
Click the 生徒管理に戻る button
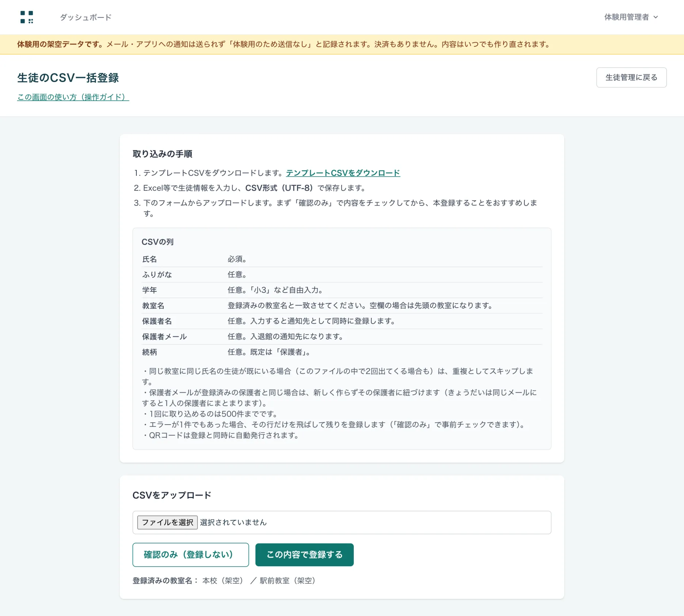(631, 77)
